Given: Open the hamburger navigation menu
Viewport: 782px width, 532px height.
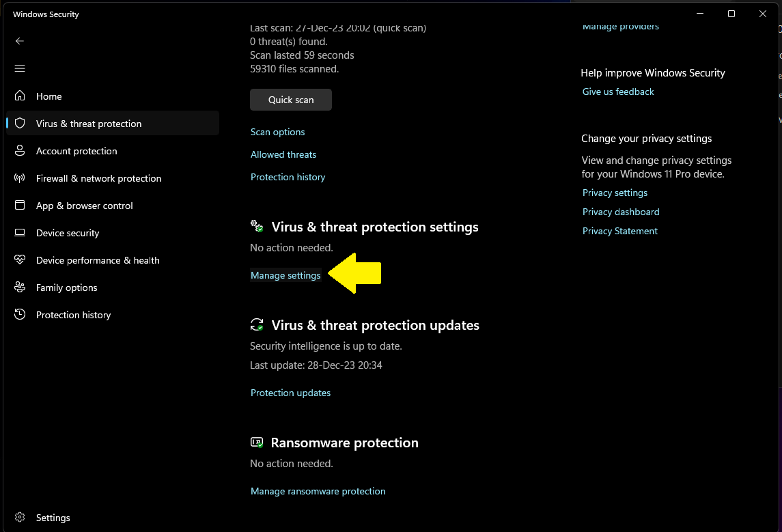Looking at the screenshot, I should click(x=20, y=68).
